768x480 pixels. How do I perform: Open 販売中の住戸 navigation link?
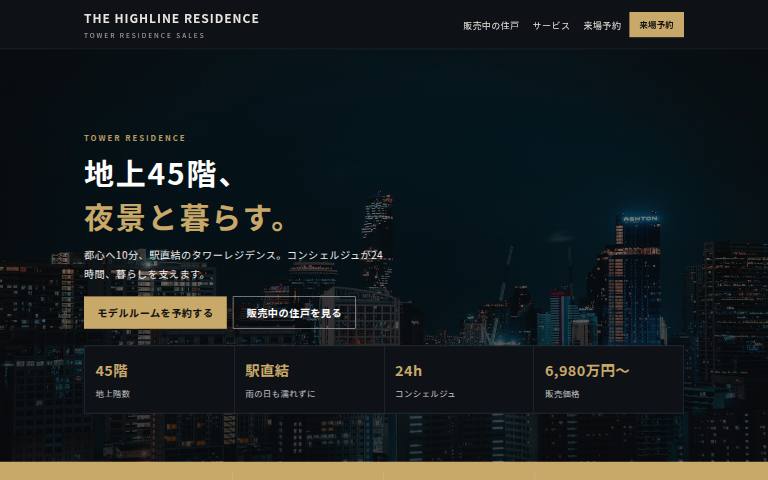tap(491, 25)
